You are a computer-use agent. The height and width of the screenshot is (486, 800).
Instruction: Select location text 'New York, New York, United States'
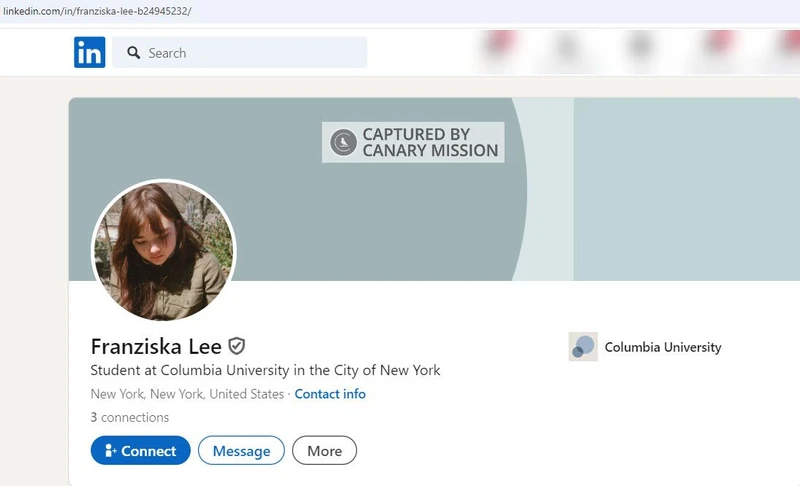point(187,394)
